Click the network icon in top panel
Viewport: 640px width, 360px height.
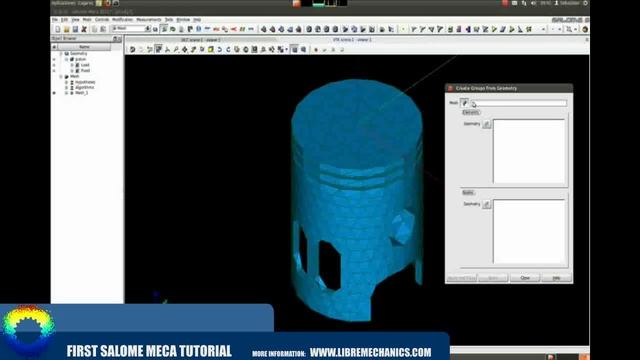[524, 3]
